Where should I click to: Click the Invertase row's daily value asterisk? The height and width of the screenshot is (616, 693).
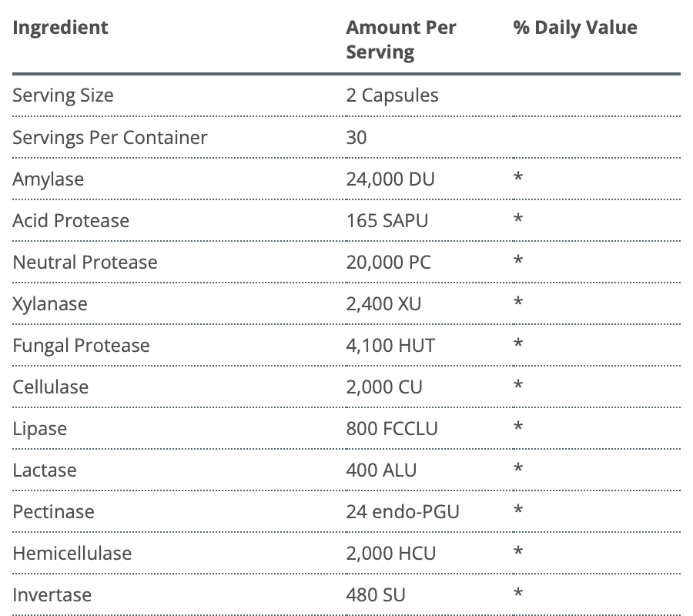[x=518, y=593]
